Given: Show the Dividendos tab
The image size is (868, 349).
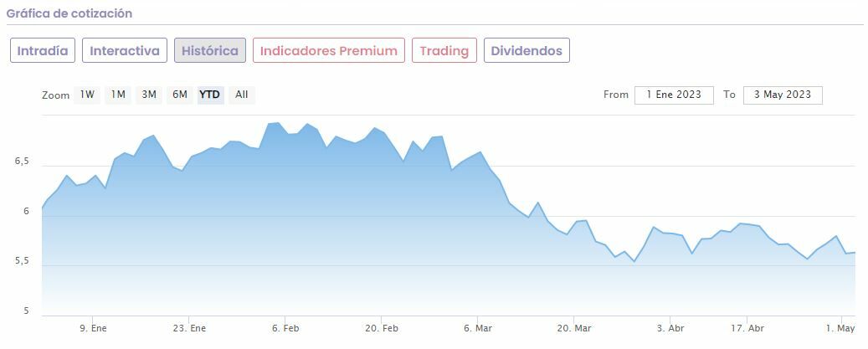Looking at the screenshot, I should pyautogui.click(x=526, y=50).
